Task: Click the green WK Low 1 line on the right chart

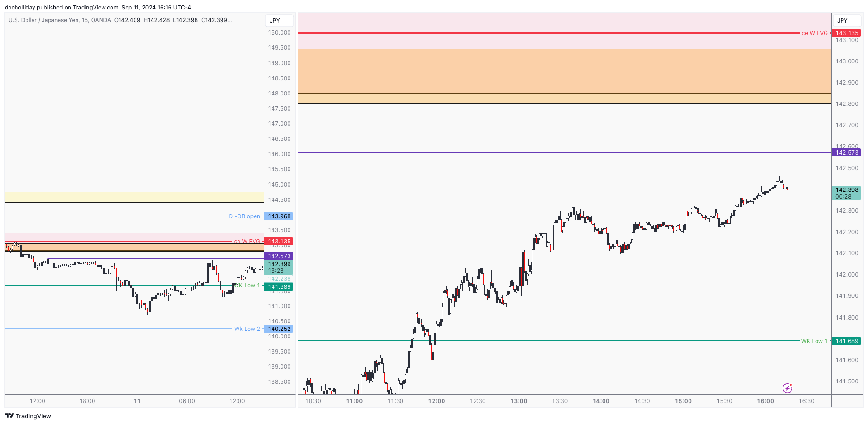Action: (548, 341)
